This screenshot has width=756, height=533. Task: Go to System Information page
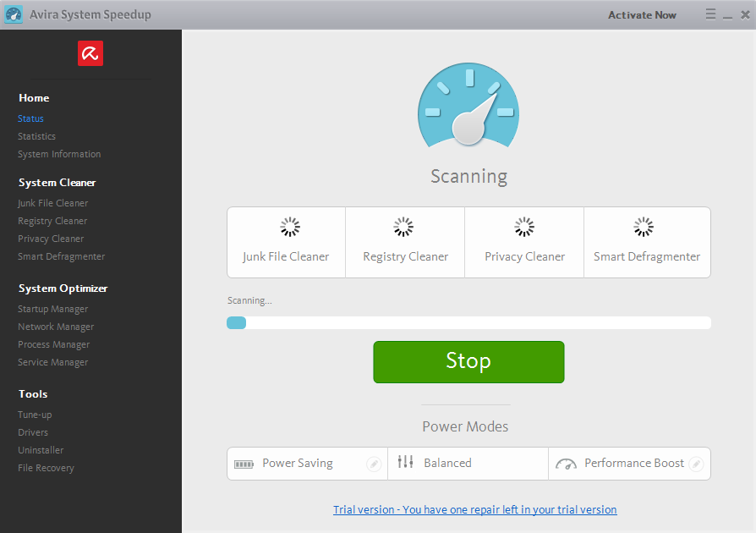tap(59, 154)
